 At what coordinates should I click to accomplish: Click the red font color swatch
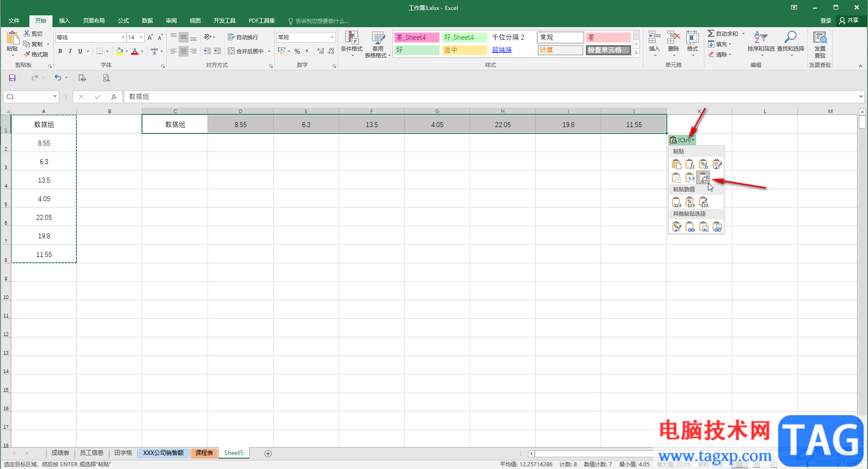click(134, 51)
